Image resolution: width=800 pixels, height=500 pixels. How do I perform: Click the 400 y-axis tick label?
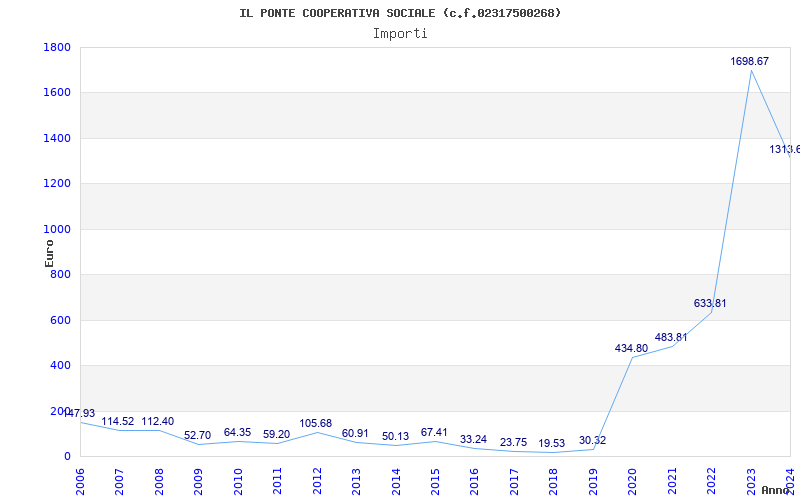(x=61, y=366)
